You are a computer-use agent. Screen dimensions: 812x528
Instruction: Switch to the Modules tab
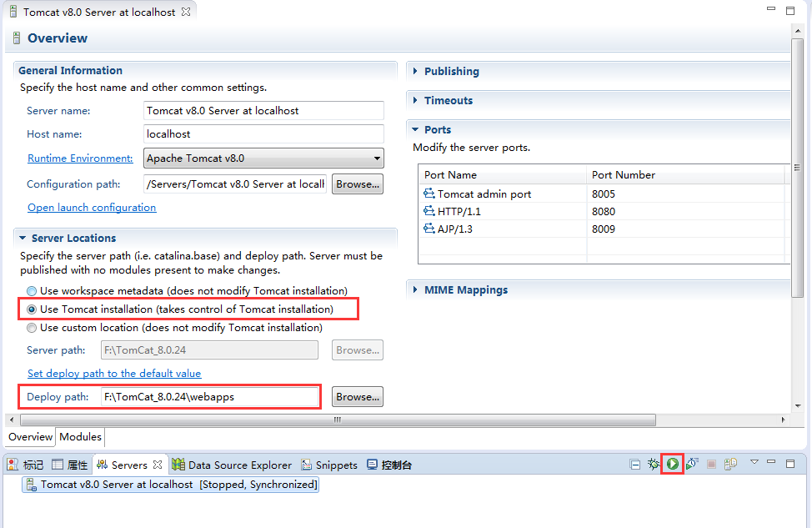pyautogui.click(x=80, y=436)
